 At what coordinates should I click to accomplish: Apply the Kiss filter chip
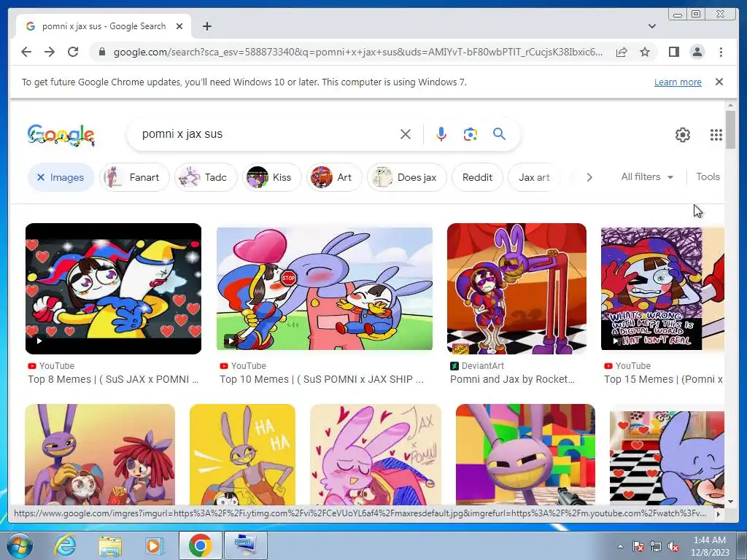(271, 177)
